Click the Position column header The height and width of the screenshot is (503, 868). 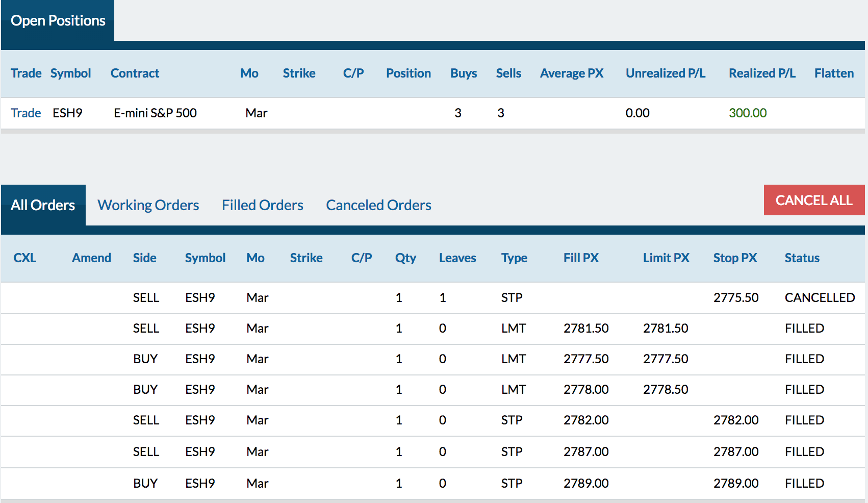409,73
